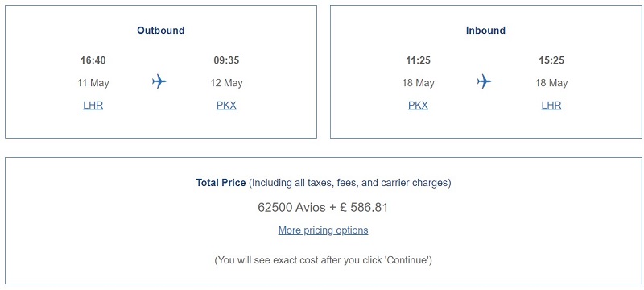
Task: Open the PKX departure link under Inbound
Action: pyautogui.click(x=418, y=106)
